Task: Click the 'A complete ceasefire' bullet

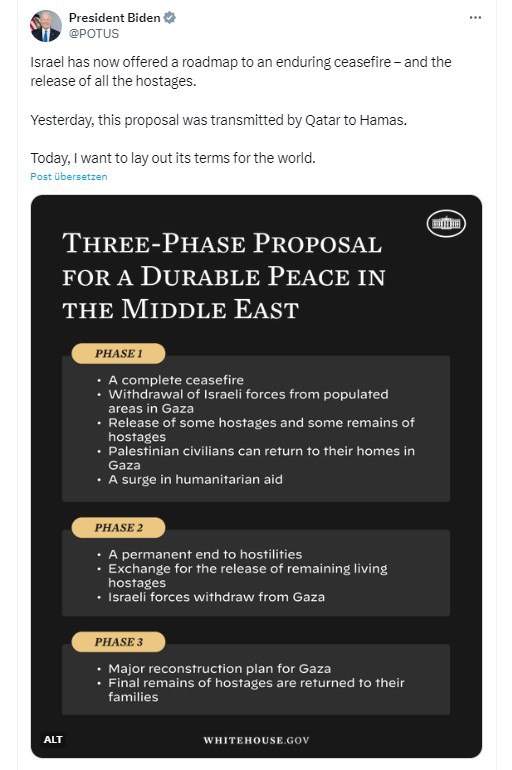Action: (x=176, y=380)
